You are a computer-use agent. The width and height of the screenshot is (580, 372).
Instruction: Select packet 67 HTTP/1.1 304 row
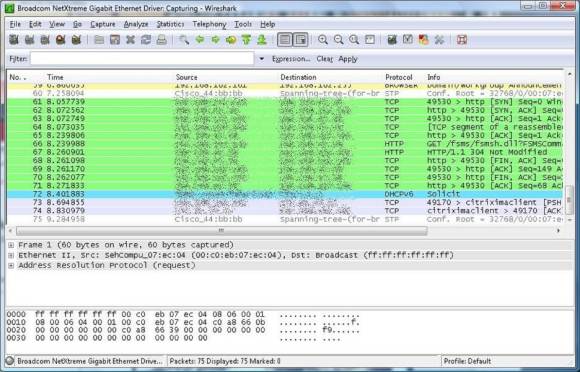point(285,152)
